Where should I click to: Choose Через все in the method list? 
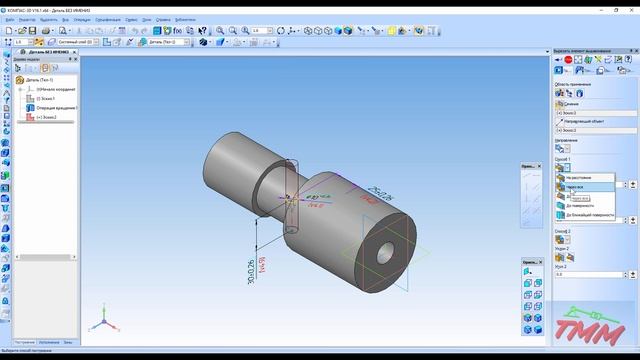pos(585,187)
